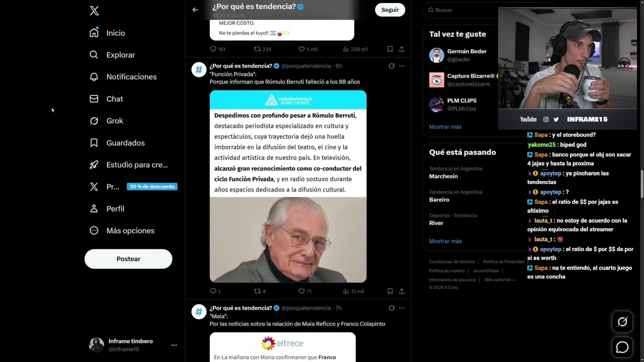
Task: Reply to the Rómulo Berruti post
Action: [x=215, y=291]
